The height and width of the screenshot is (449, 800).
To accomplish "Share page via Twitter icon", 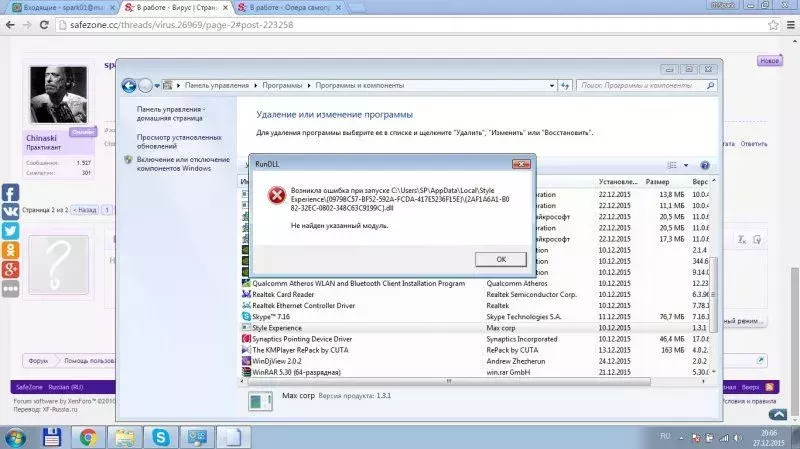I will point(11,231).
